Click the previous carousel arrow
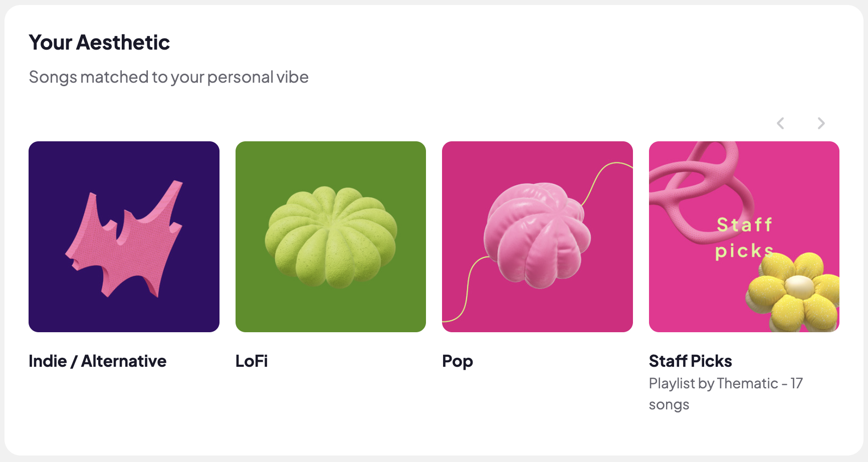868x462 pixels. [780, 123]
